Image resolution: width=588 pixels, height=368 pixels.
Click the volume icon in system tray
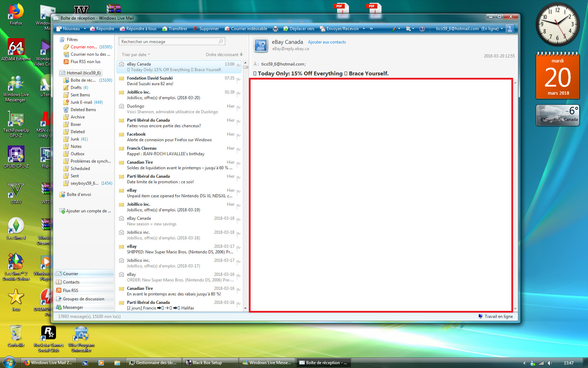[x=550, y=363]
